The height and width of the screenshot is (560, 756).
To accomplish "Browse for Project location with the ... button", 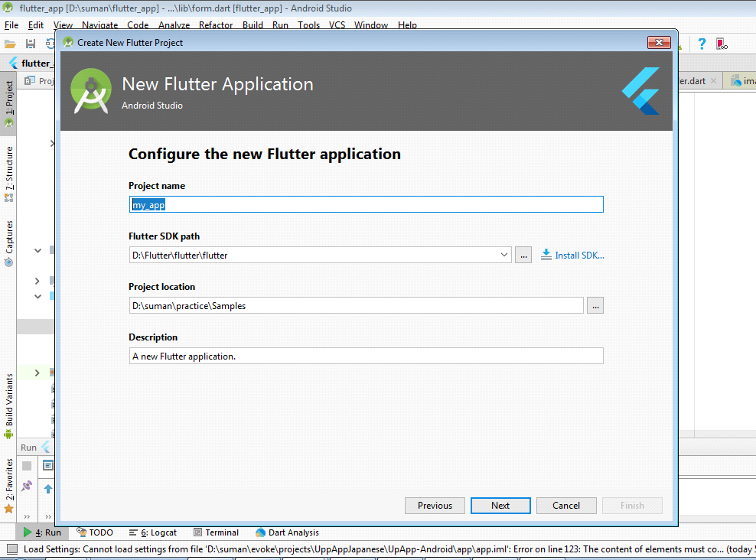I will pos(595,305).
